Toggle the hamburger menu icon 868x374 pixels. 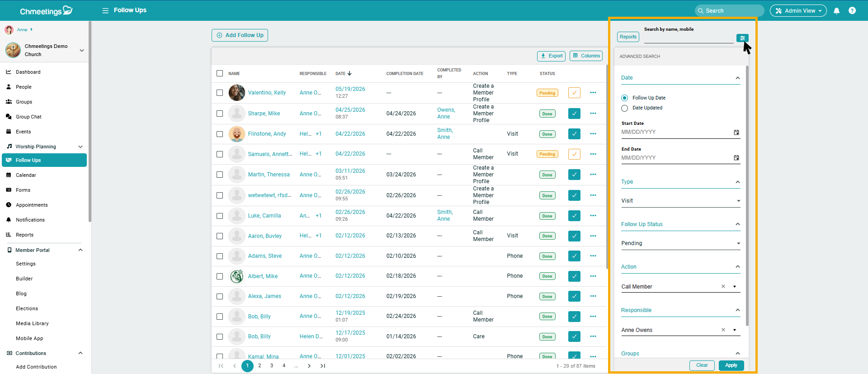[105, 10]
